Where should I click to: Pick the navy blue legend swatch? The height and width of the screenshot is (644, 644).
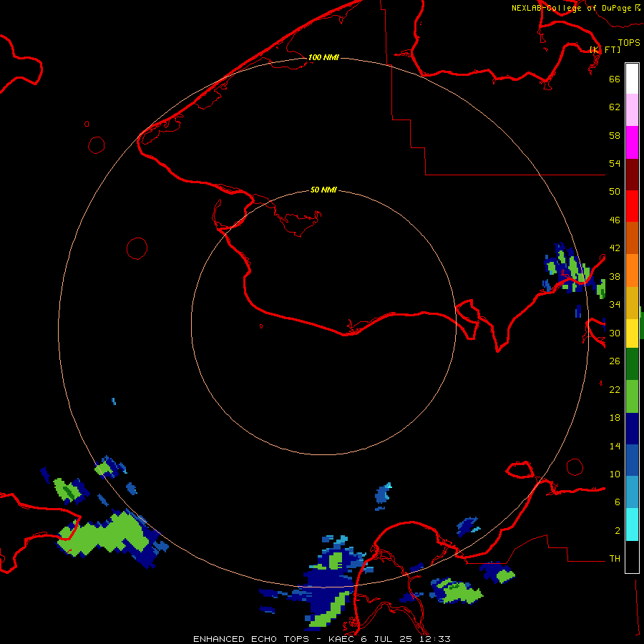pos(632,429)
